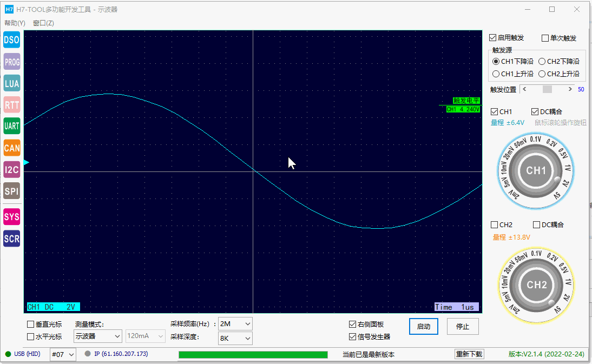Open the CAN bus tool
This screenshot has height=364, width=592.
coord(12,148)
